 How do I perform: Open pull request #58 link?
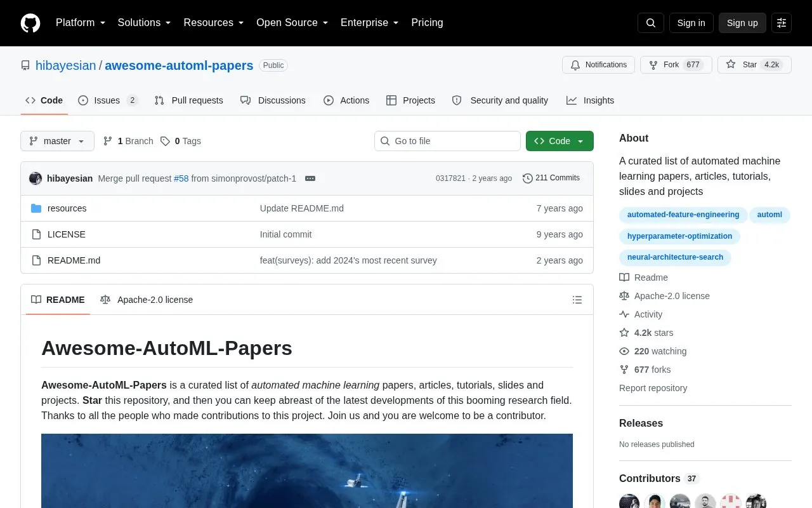[x=181, y=178]
